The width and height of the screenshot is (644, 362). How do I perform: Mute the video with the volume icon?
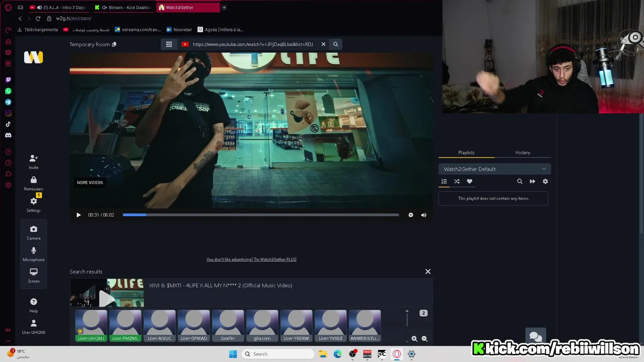coord(424,215)
